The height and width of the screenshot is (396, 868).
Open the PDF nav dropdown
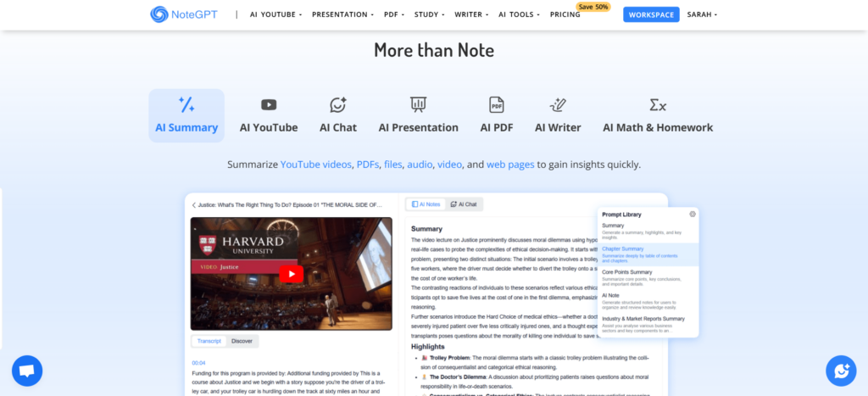click(x=394, y=14)
